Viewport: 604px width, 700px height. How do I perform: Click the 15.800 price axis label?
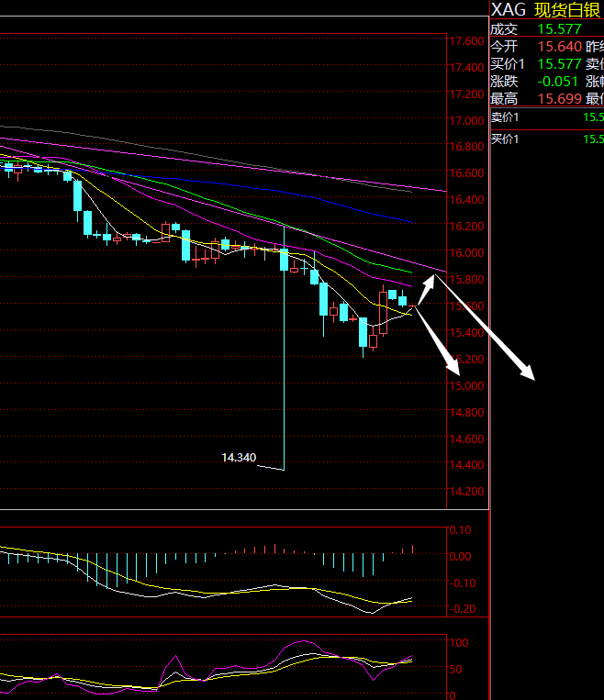(466, 280)
